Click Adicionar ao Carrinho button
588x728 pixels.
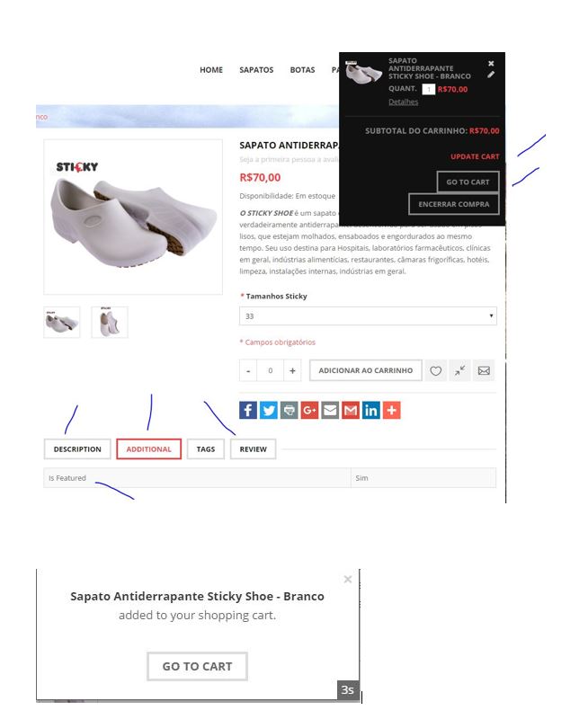[x=366, y=370]
